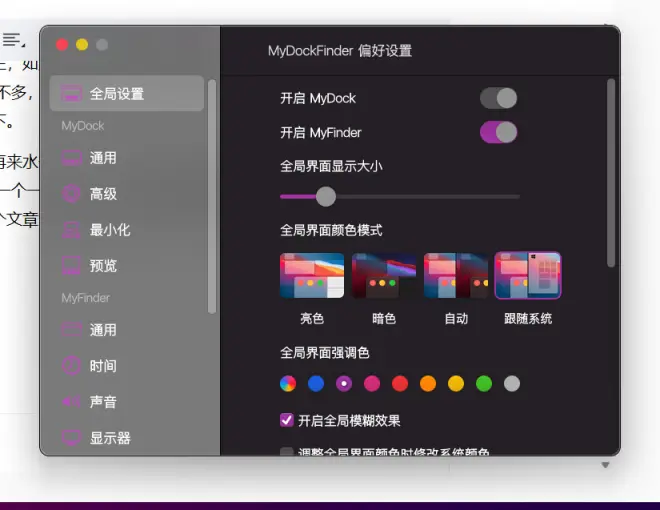Click the MyDock 通用 monitor icon

click(x=71, y=158)
